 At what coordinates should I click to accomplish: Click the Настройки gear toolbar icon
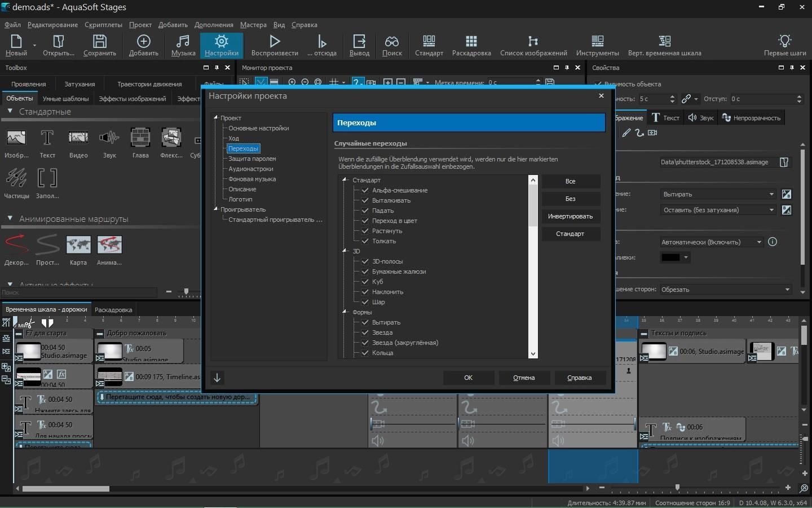(x=222, y=45)
